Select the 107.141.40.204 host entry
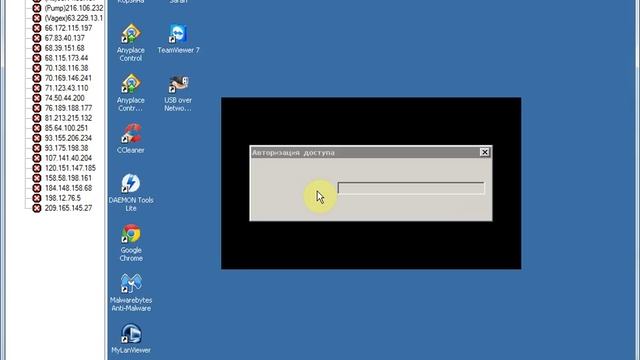The height and width of the screenshot is (360, 640). [x=68, y=158]
